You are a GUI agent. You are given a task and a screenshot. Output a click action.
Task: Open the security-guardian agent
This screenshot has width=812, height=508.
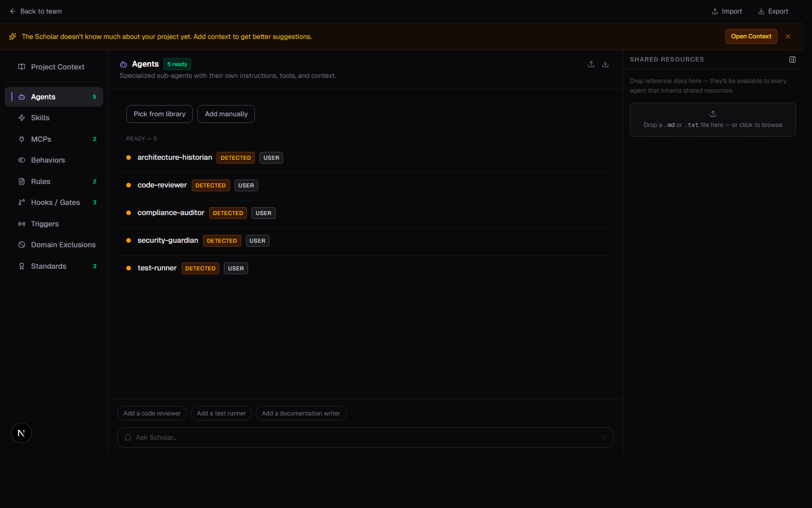point(365,241)
